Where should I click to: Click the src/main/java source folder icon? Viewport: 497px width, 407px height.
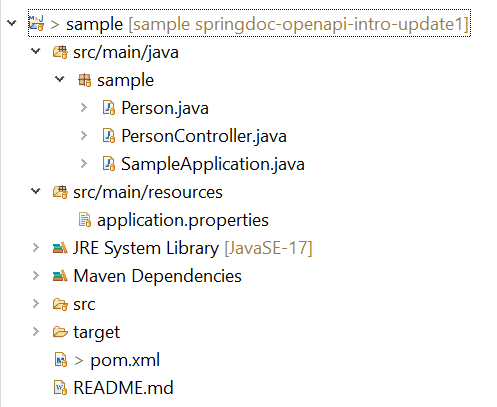tap(60, 52)
